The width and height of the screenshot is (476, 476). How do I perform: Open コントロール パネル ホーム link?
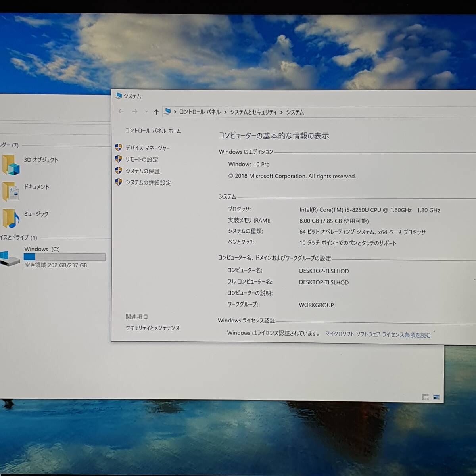(153, 131)
